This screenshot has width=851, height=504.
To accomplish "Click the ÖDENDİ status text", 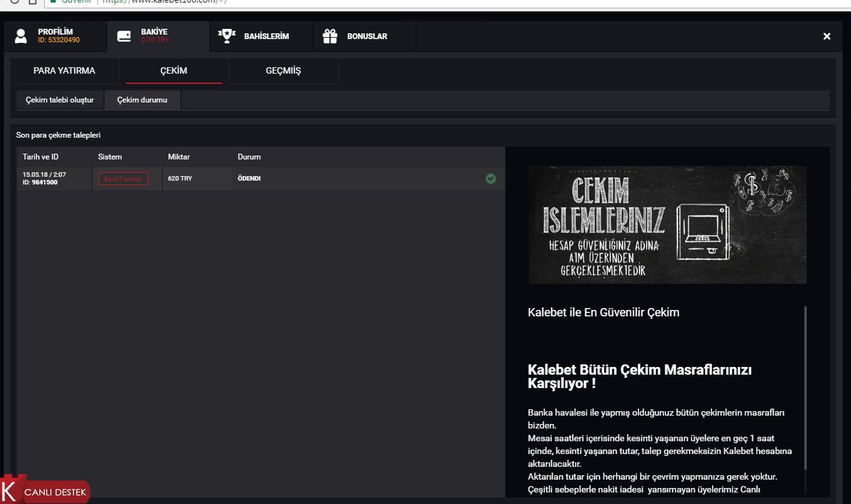I will pos(249,179).
